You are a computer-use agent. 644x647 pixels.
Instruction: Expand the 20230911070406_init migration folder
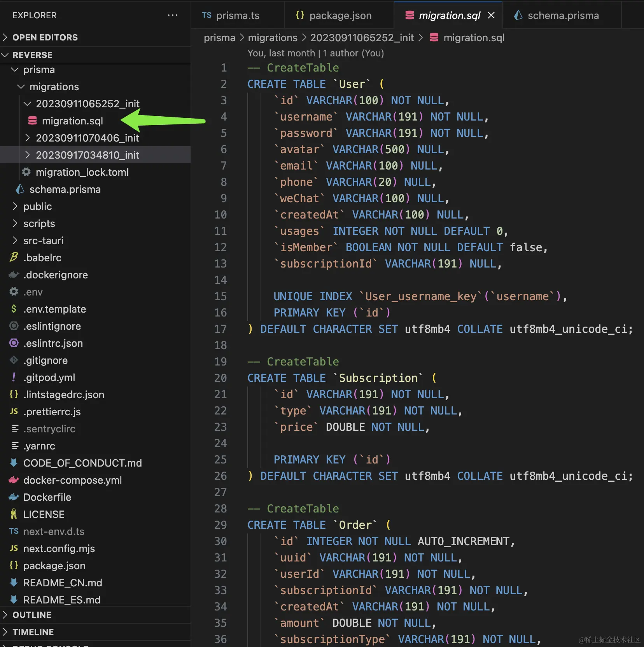[27, 138]
